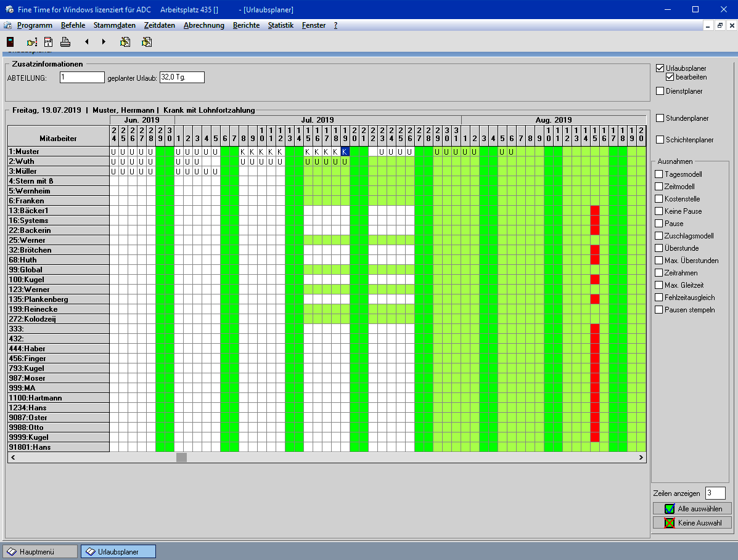Check the Kostenstelle exception
This screenshot has width=738, height=560.
pyautogui.click(x=659, y=198)
